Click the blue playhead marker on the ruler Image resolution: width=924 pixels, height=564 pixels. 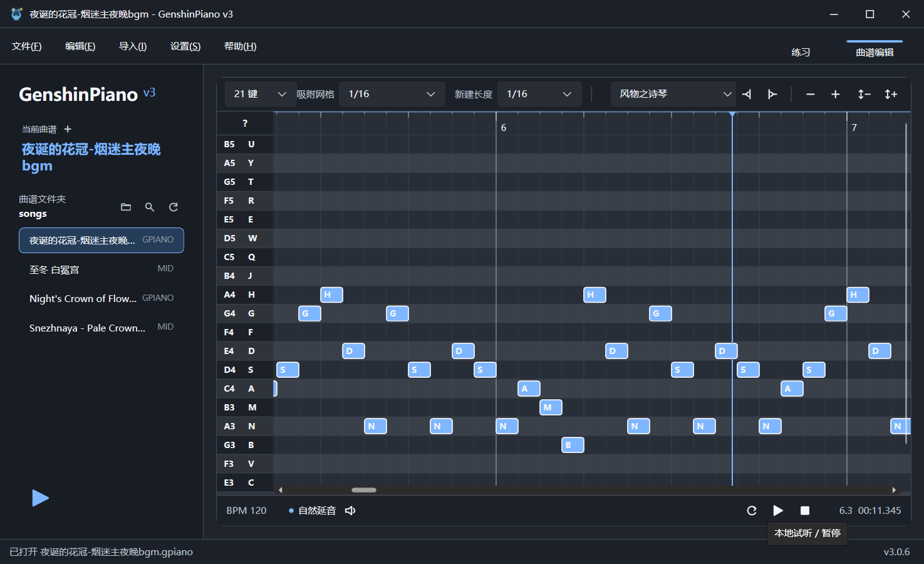point(732,114)
